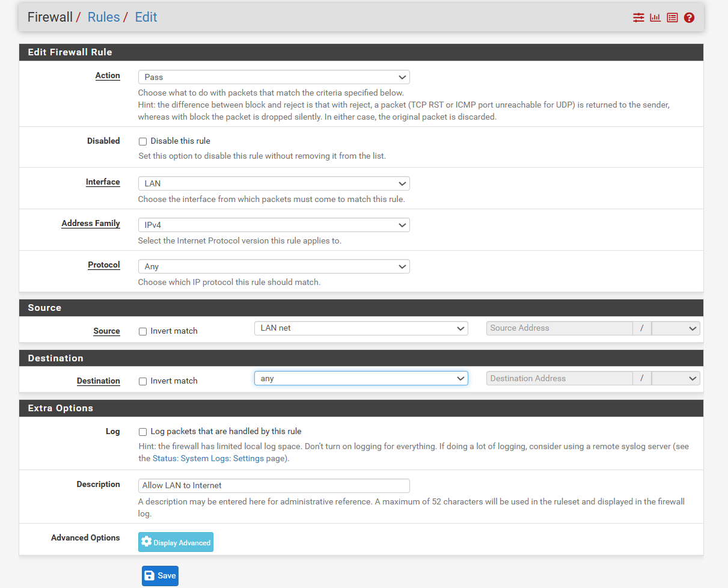Expand the Protocol dropdown set to Any
Screen dimensions: 728x588
pyautogui.click(x=274, y=266)
